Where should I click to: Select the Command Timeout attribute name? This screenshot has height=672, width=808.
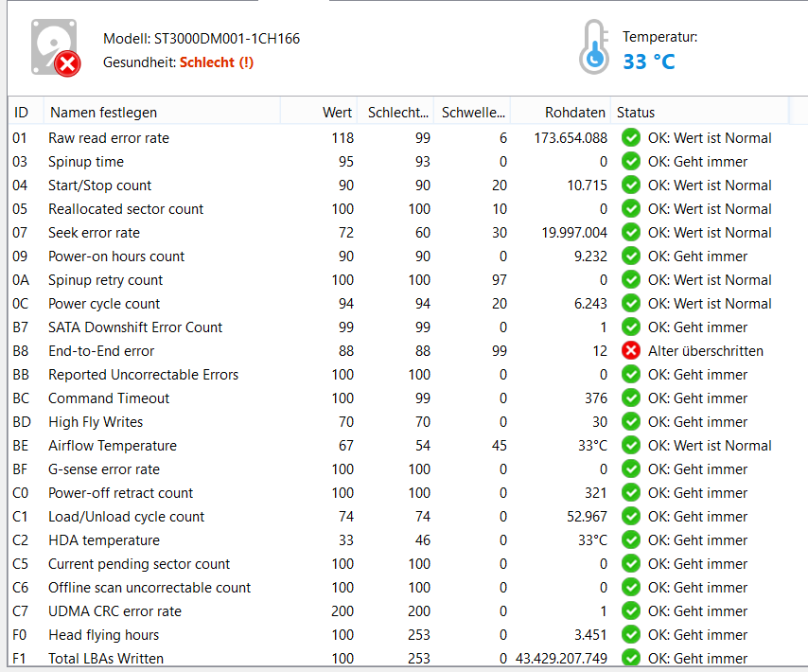click(109, 398)
